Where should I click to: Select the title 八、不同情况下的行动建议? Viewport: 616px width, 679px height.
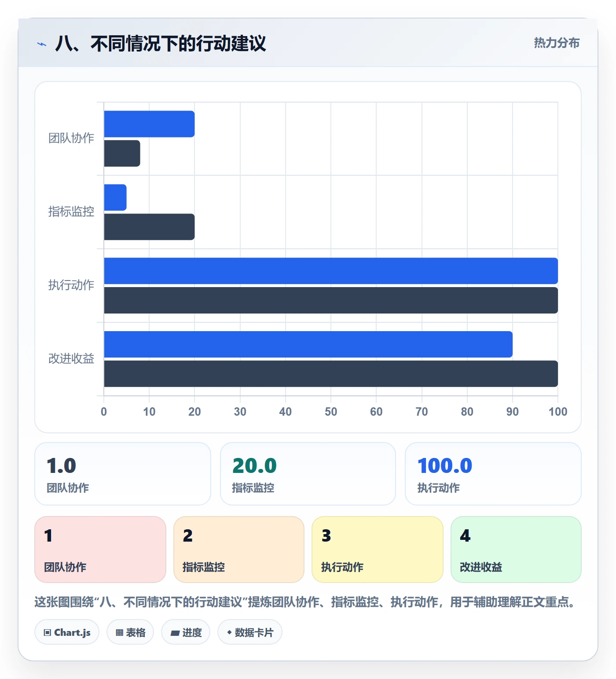point(161,44)
